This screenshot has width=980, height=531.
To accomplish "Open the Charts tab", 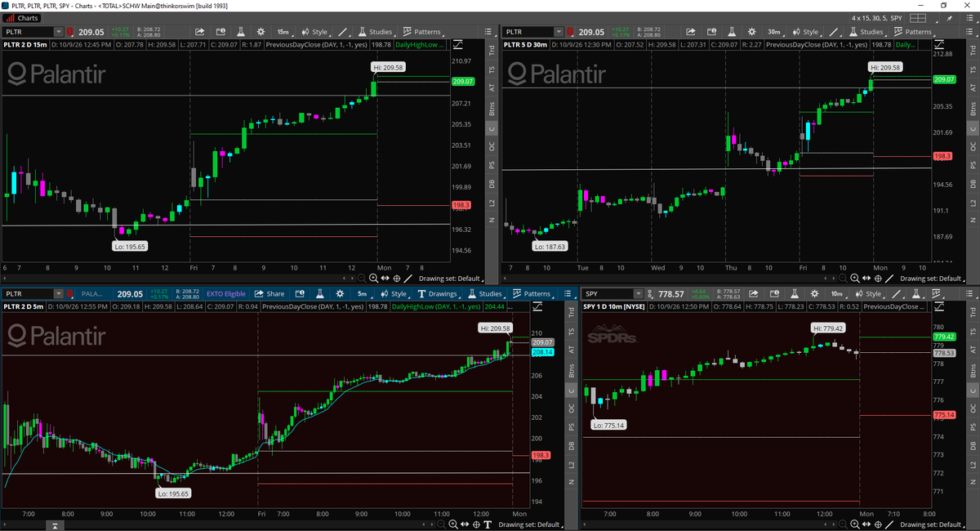I will (x=22, y=17).
